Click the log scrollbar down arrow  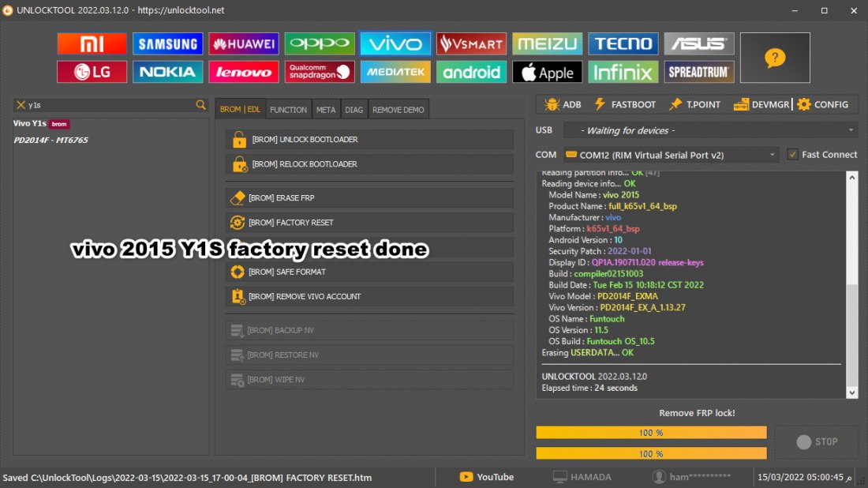[852, 392]
